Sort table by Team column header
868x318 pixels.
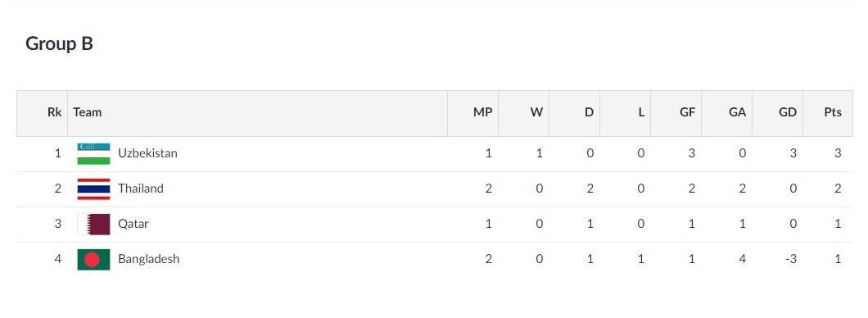[88, 112]
